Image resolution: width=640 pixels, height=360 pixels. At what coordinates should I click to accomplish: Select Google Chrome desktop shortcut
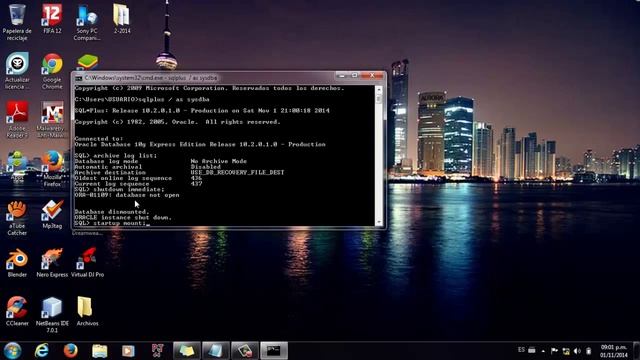52,71
